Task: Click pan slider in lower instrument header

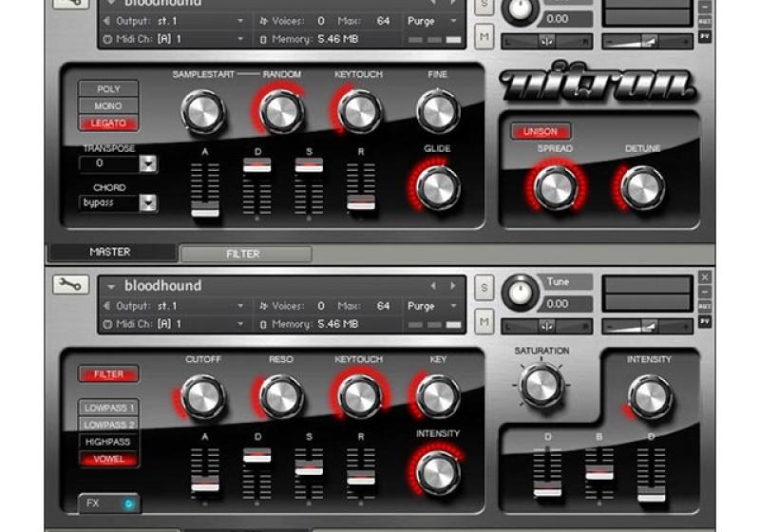Action: (x=547, y=327)
